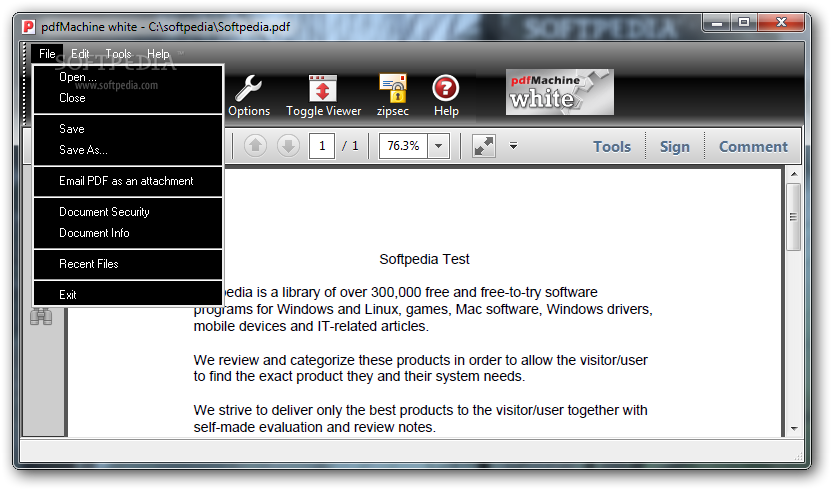
Task: Open the zoom percentage dropdown arrow
Action: tap(439, 146)
